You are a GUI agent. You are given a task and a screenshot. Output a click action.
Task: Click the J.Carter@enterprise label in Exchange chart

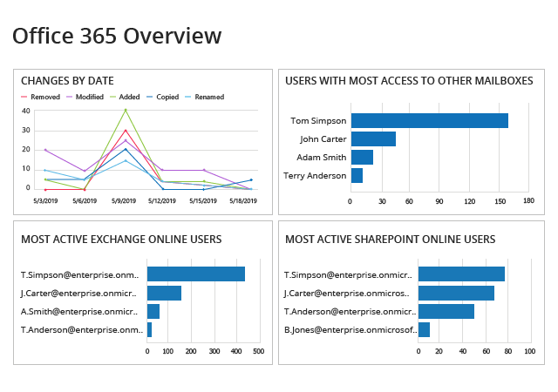tap(78, 294)
